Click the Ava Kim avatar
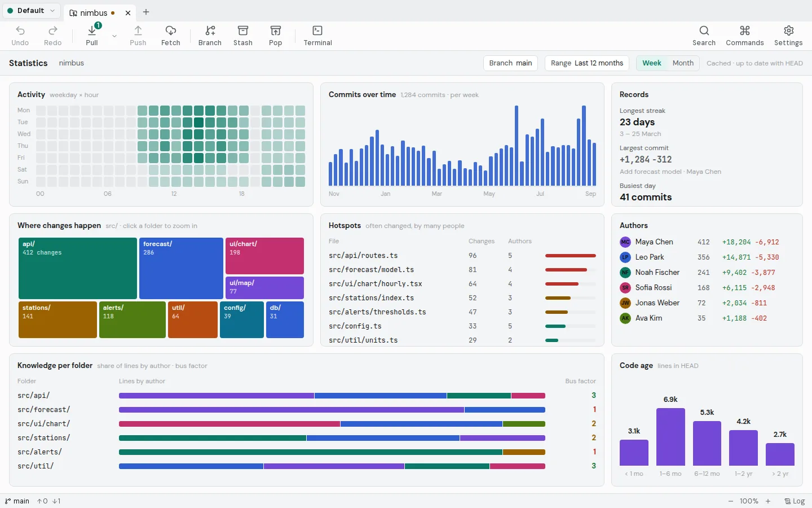The height and width of the screenshot is (508, 812). [625, 318]
